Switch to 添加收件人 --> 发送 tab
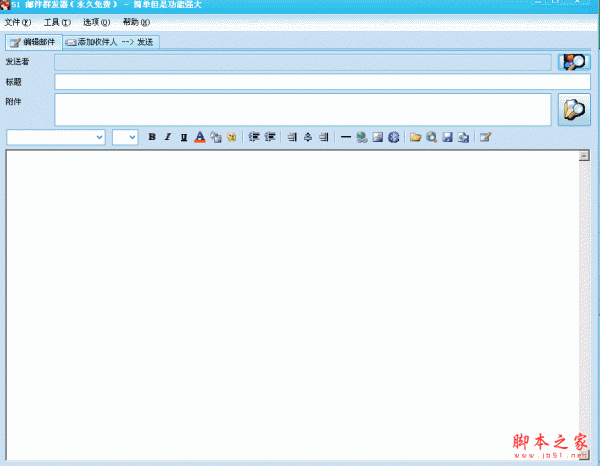The height and width of the screenshot is (466, 600). tap(111, 42)
